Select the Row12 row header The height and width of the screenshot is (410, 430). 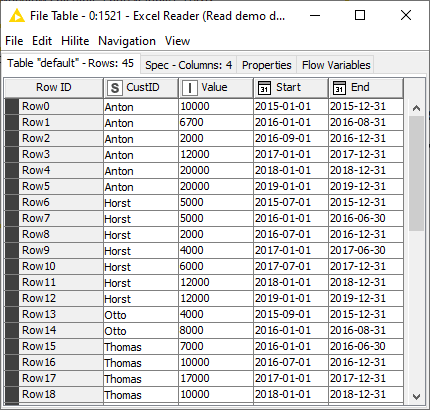point(54,299)
